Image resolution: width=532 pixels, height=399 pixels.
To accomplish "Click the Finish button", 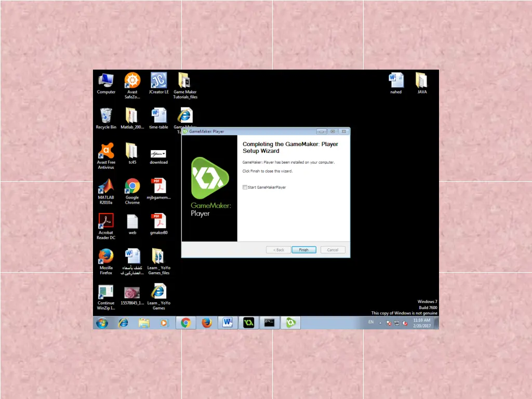I will [303, 250].
